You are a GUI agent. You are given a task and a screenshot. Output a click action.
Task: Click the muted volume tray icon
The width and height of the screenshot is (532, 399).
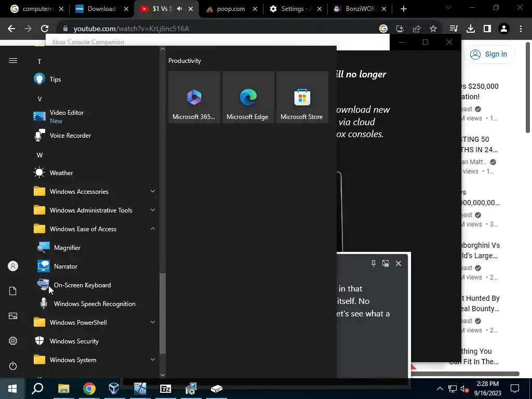[x=464, y=389]
